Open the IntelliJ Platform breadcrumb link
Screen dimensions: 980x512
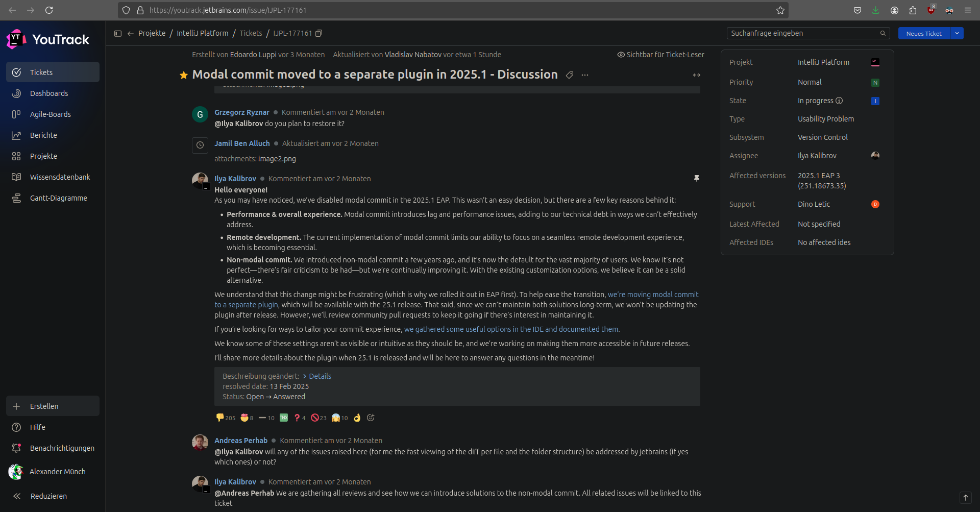203,33
